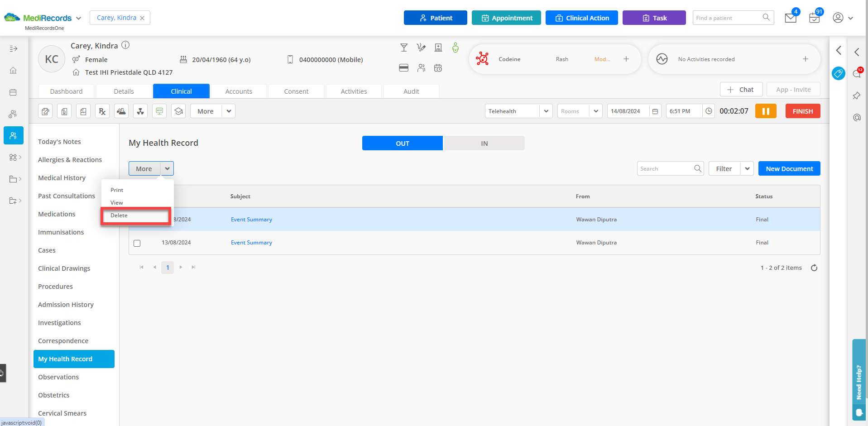
Task: Click the New Document button
Action: click(x=789, y=169)
